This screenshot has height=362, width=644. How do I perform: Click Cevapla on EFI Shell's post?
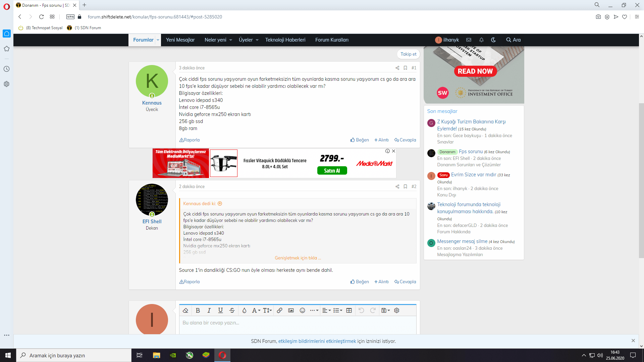(x=405, y=282)
